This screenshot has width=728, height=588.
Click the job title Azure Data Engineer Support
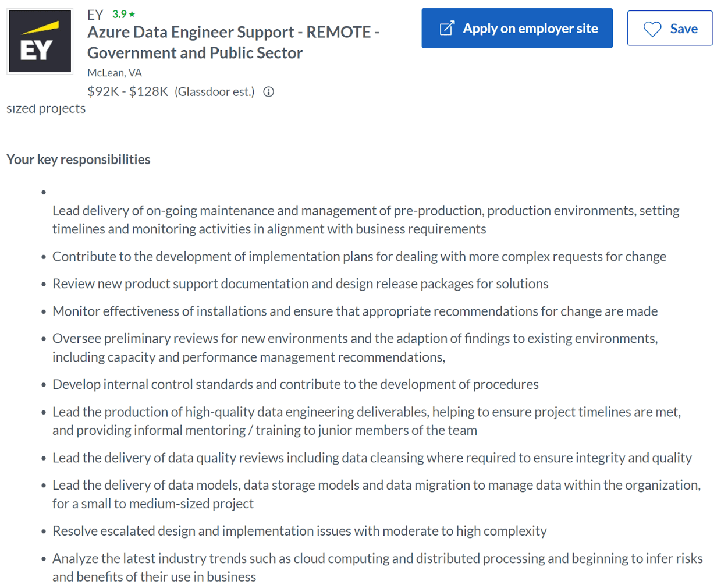click(x=233, y=42)
